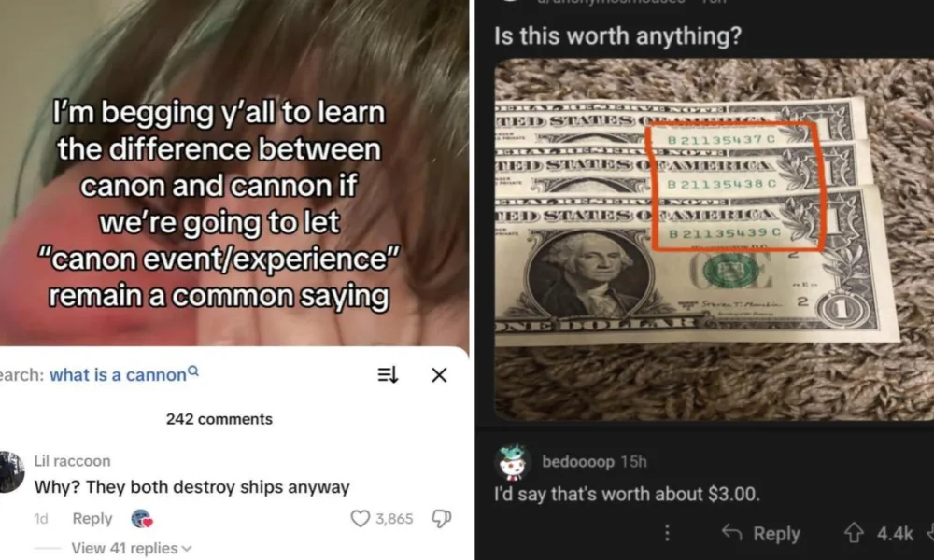934x560 pixels.
Task: Open the dollar bills photo
Action: [715, 239]
